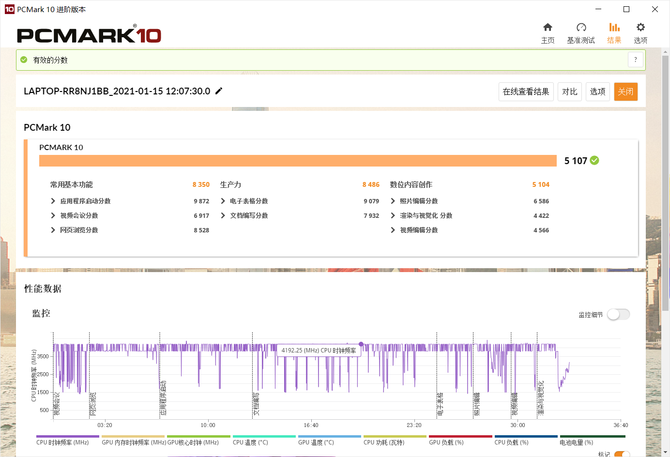Image resolution: width=670 pixels, height=457 pixels.
Task: Click the help question mark icon
Action: pyautogui.click(x=635, y=60)
